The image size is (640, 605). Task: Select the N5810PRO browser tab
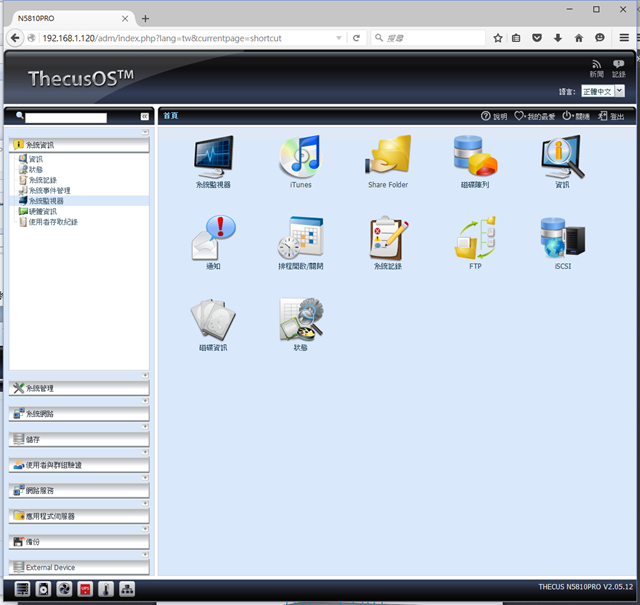[69, 18]
